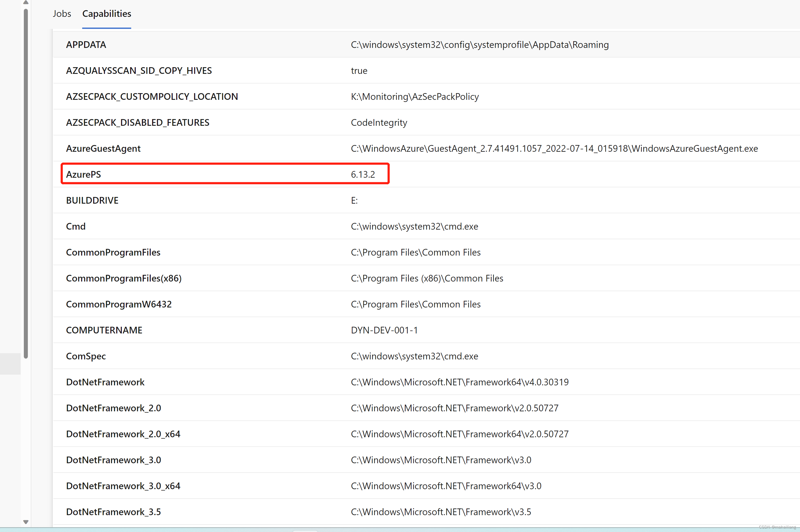Select the COMPUTERNAME row showing DYN-DEV-001-1
Image resolution: width=800 pixels, height=532 pixels.
point(384,330)
